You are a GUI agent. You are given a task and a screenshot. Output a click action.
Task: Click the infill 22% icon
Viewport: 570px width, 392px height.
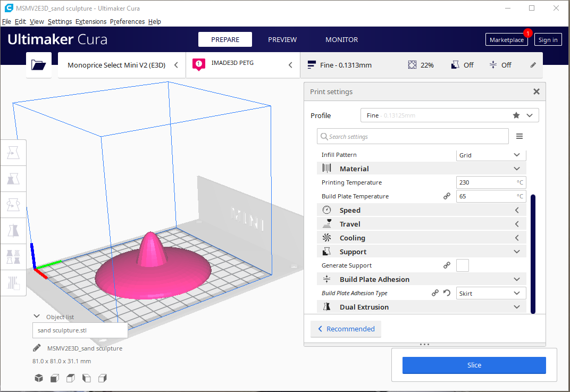point(412,65)
